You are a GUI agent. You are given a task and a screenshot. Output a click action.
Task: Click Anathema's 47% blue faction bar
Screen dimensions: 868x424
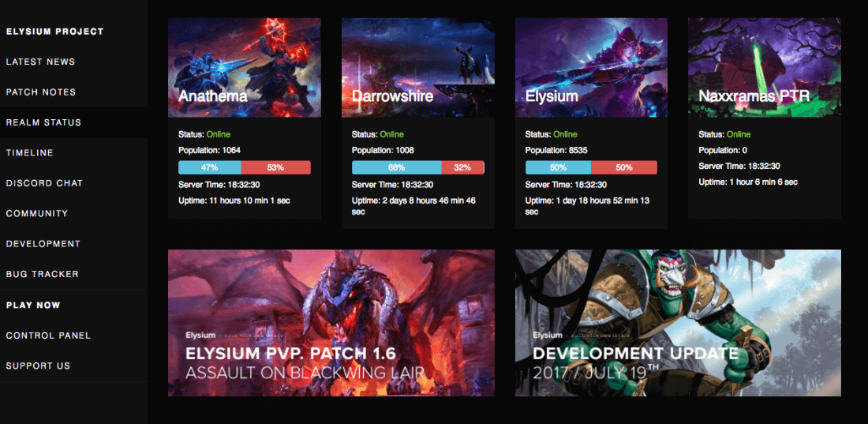[x=210, y=167]
